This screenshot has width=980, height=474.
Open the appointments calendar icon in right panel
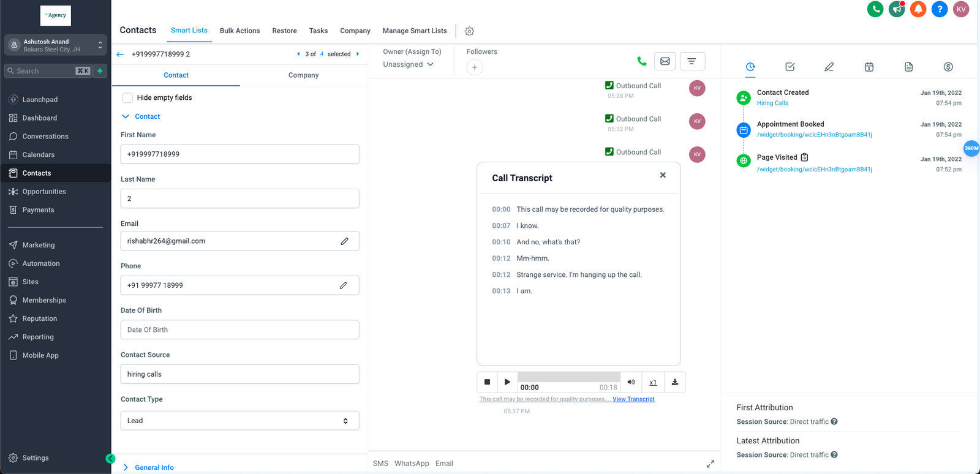point(869,67)
